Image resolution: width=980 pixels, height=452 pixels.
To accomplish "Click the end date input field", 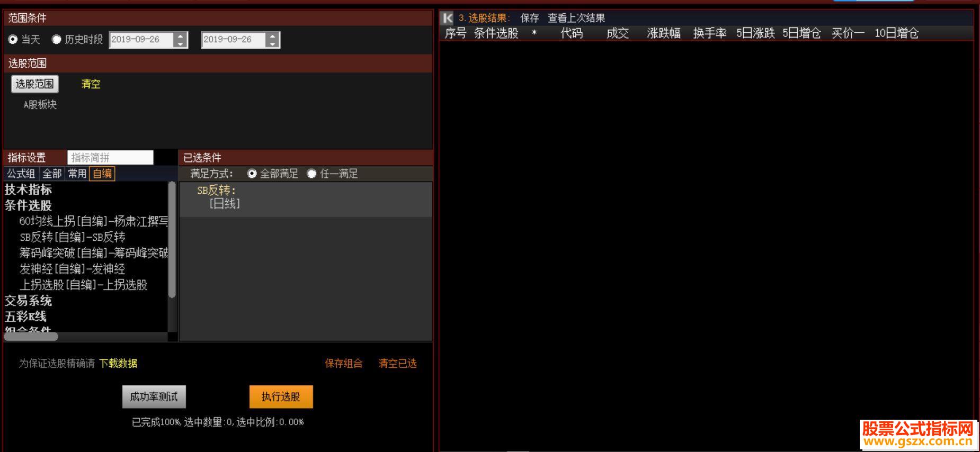I will (234, 40).
